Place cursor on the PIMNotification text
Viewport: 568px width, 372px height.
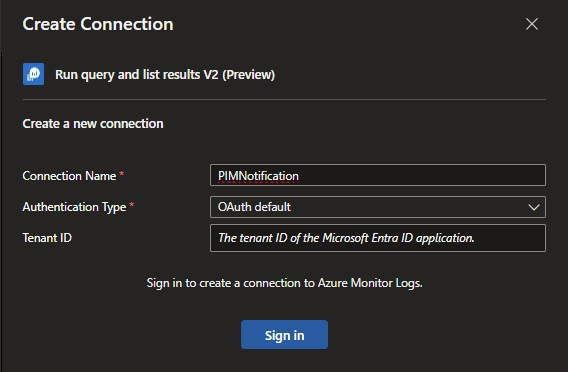coord(258,176)
